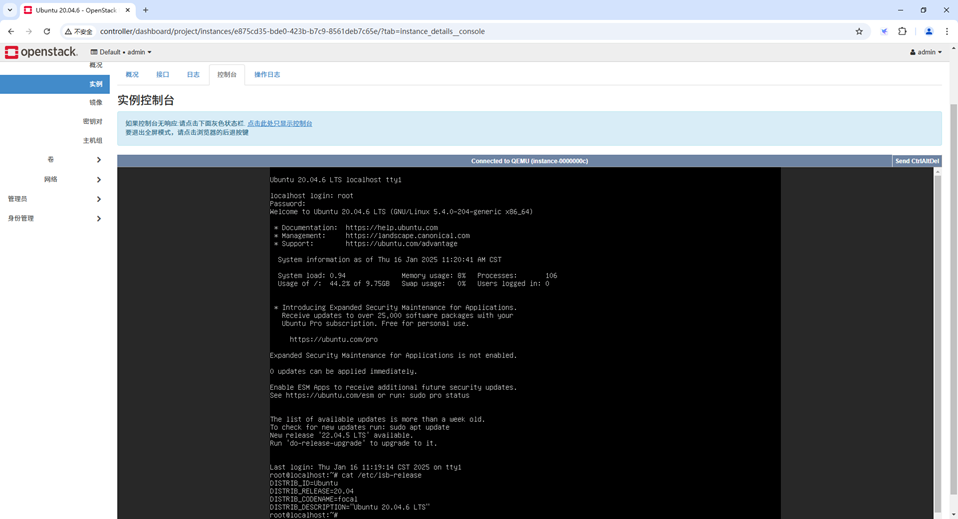Open a new browser tab
The width and height of the screenshot is (958, 519).
pyautogui.click(x=145, y=10)
